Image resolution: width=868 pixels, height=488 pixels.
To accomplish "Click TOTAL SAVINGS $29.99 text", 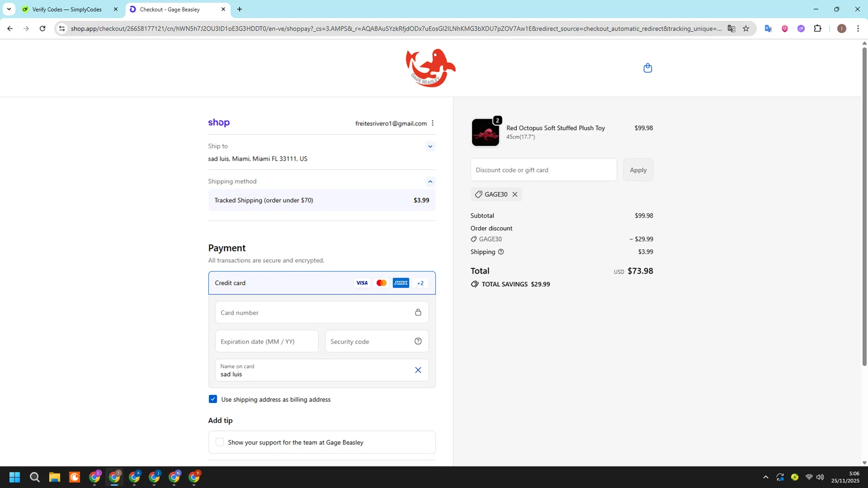I will pyautogui.click(x=516, y=284).
